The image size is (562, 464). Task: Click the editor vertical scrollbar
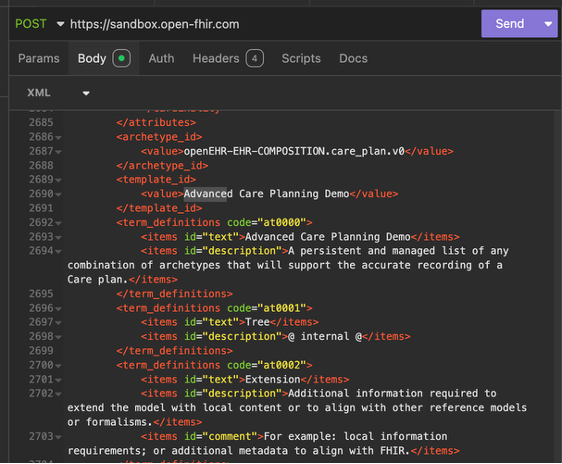tap(557, 287)
